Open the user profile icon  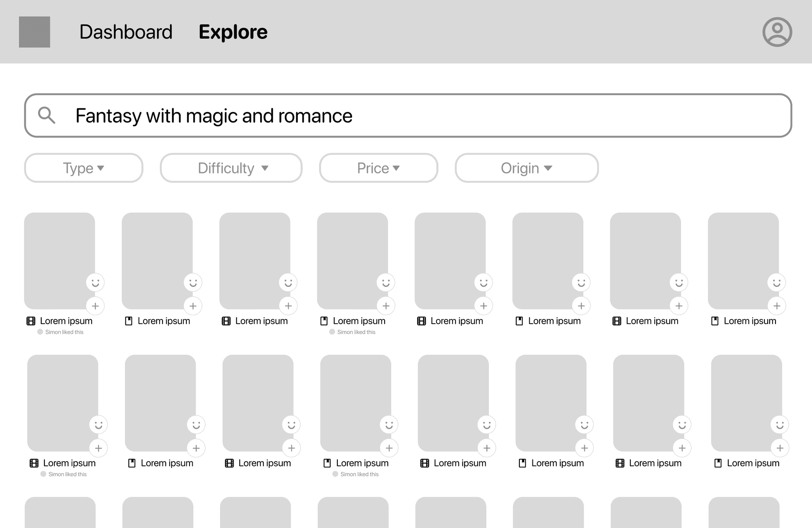tap(777, 32)
